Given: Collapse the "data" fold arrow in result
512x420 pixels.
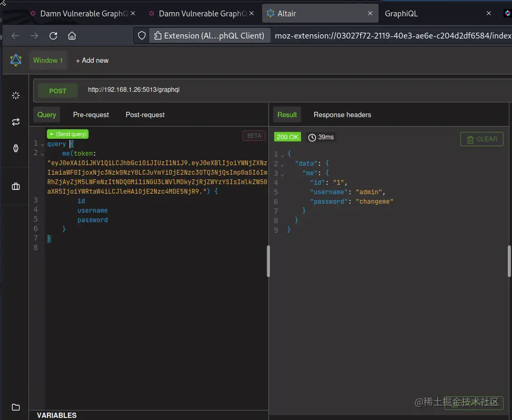Looking at the screenshot, I should tap(283, 165).
